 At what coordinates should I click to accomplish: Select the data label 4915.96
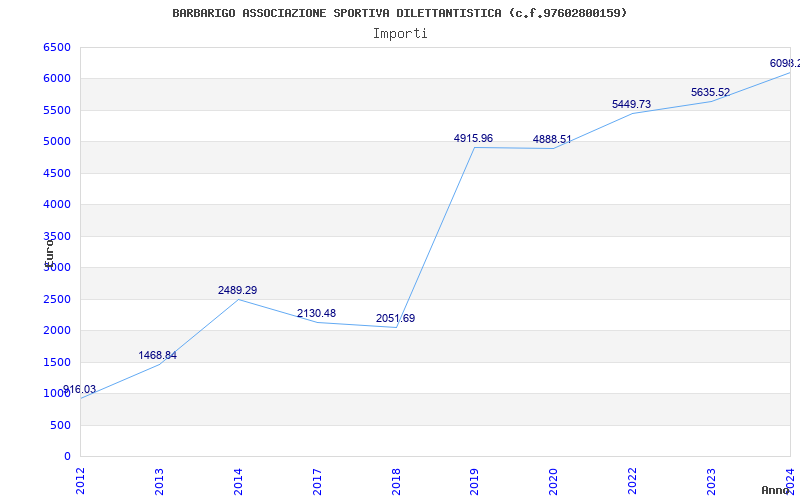pos(473,138)
